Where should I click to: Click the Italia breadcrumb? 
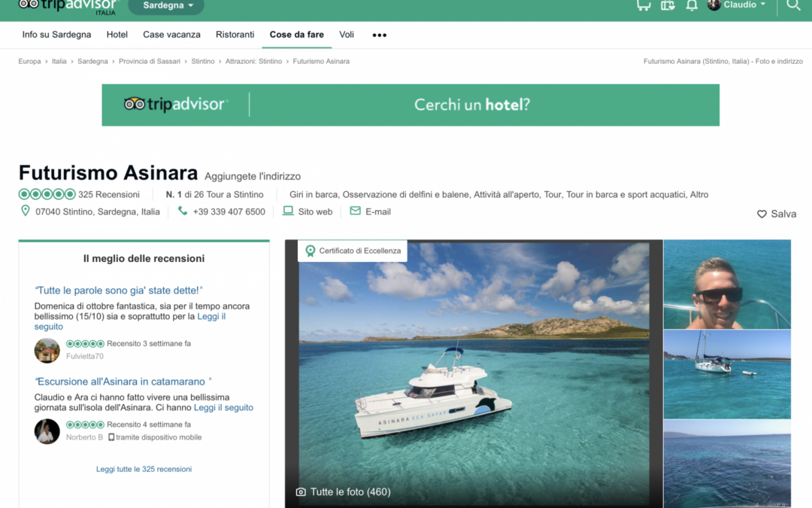(x=59, y=61)
